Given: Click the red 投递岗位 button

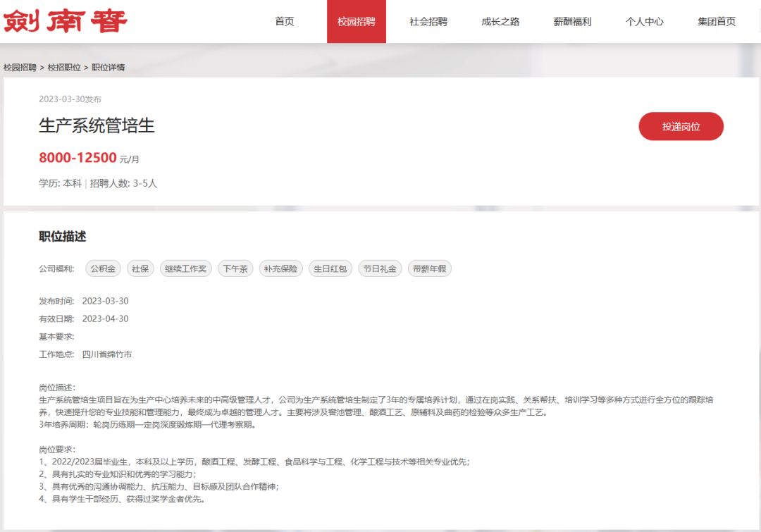Looking at the screenshot, I should tap(681, 126).
